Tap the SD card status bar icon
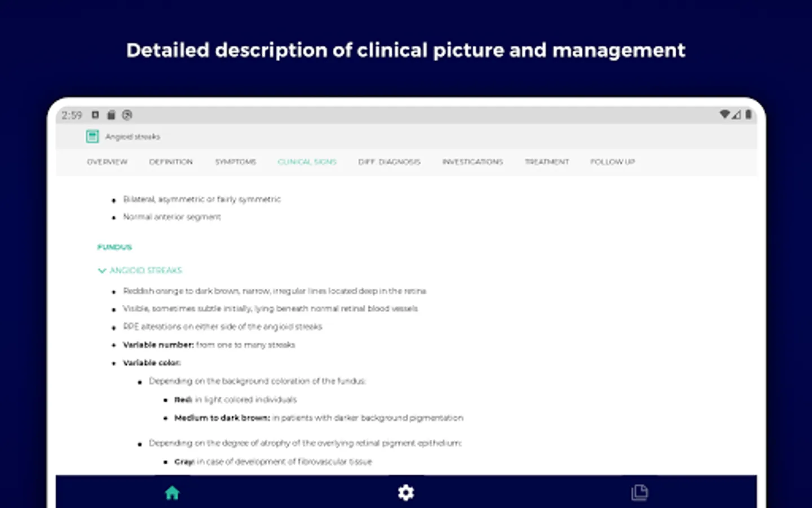Viewport: 812px width, 508px height. [x=111, y=115]
